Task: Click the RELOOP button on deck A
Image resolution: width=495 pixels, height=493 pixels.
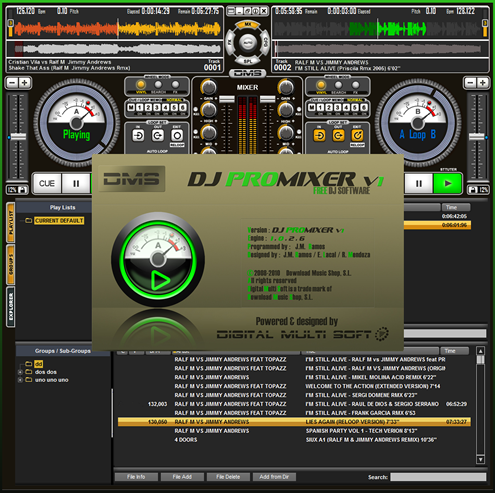Action: 177,145
